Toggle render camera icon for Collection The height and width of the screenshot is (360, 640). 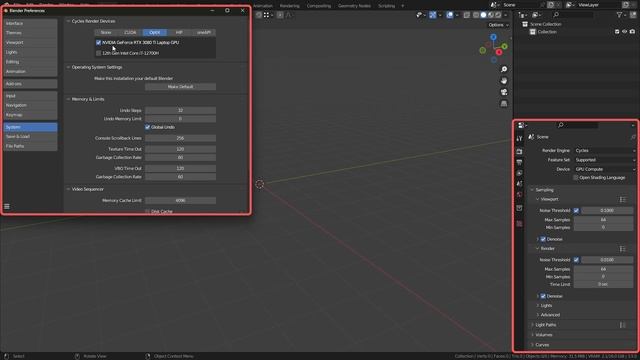click(632, 31)
